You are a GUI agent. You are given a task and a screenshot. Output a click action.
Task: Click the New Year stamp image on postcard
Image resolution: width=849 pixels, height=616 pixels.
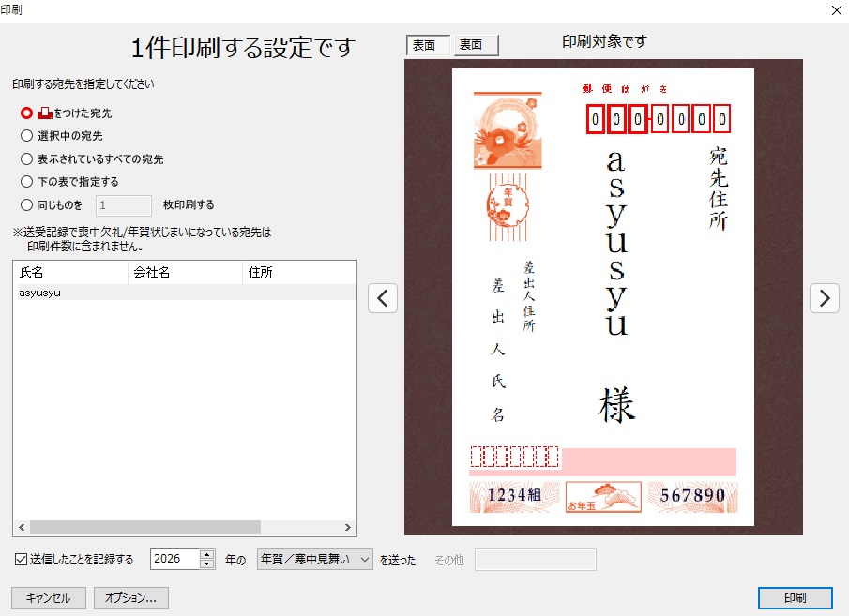coord(507,129)
